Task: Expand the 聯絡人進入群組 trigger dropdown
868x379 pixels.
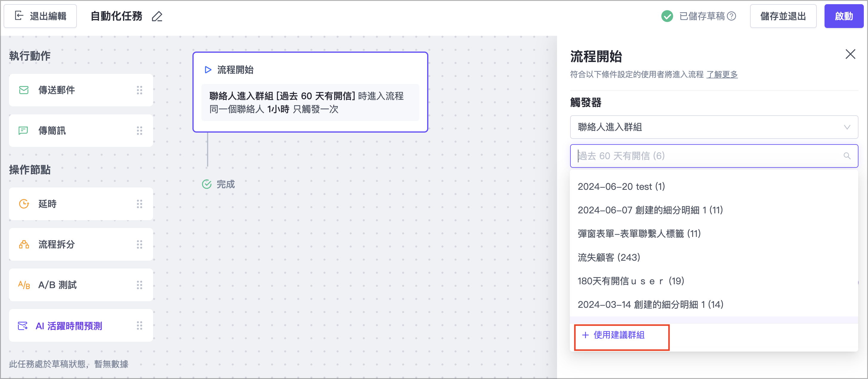Action: pos(714,127)
